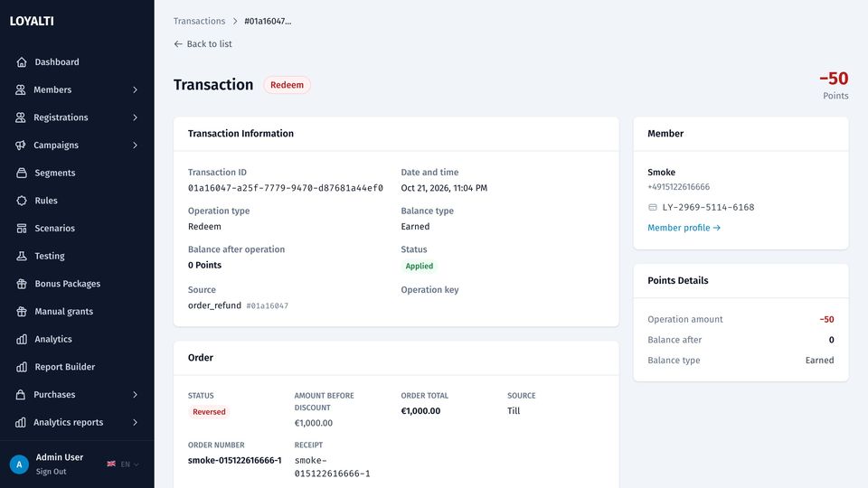The height and width of the screenshot is (488, 868).
Task: Click the #01a16047... breadcrumb item
Action: point(268,21)
